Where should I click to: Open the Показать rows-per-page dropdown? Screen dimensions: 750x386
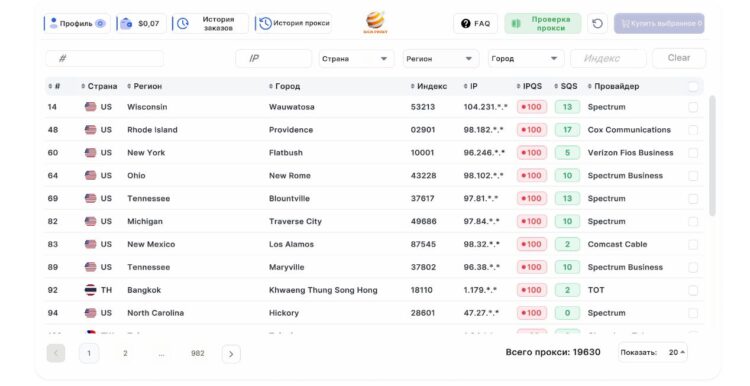click(652, 353)
